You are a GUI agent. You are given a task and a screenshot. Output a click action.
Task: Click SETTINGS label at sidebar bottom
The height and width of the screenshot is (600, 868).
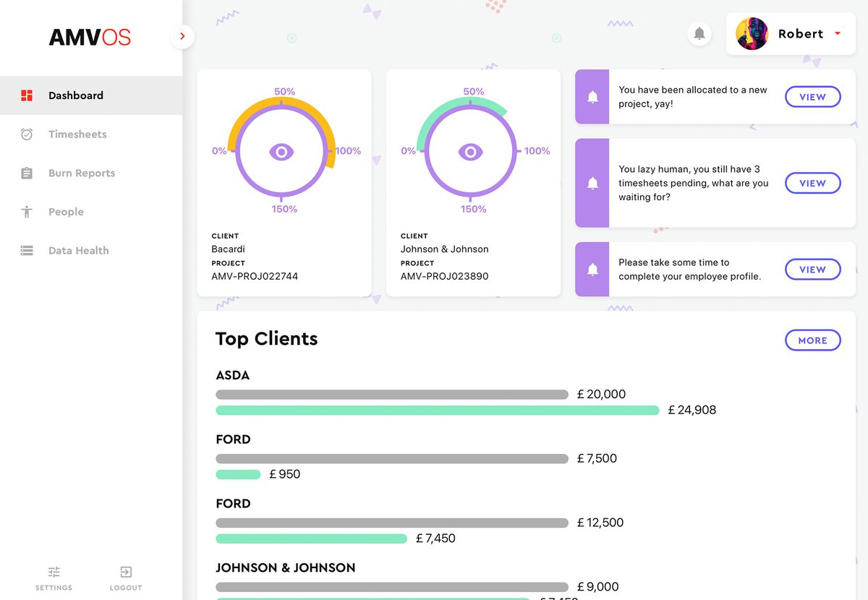pos(54,588)
